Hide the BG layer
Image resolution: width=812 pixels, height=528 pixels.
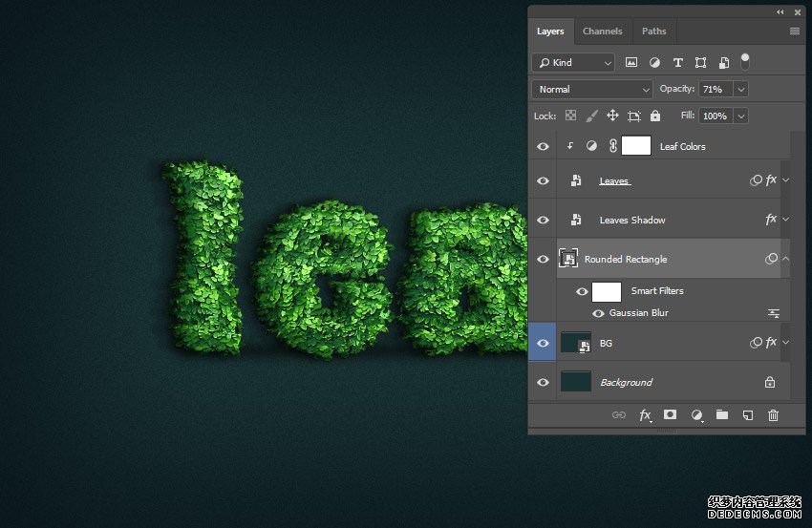(x=543, y=343)
